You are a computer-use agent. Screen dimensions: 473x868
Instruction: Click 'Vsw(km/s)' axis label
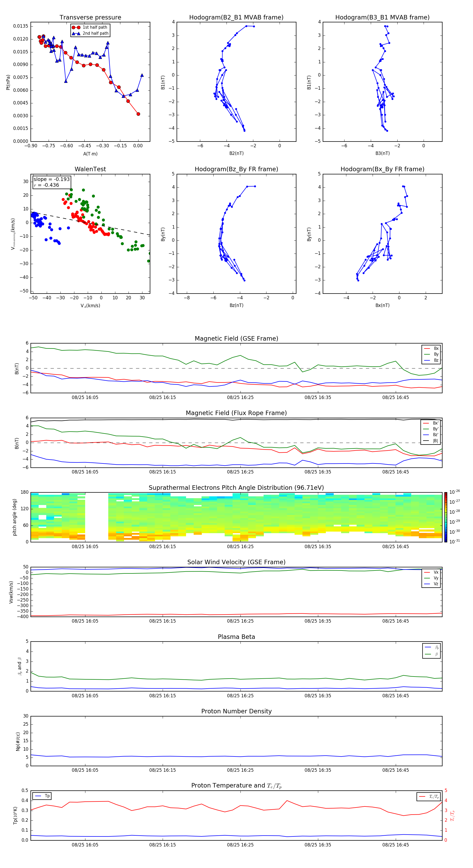click(11, 592)
